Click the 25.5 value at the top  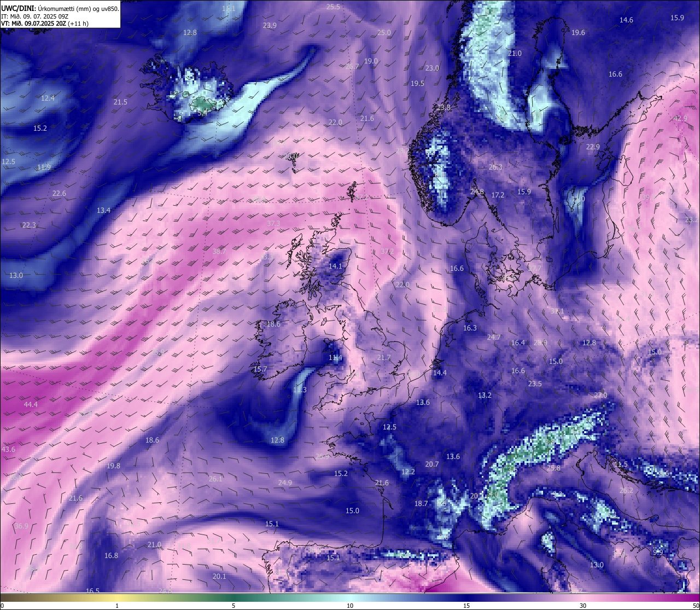pos(333,7)
